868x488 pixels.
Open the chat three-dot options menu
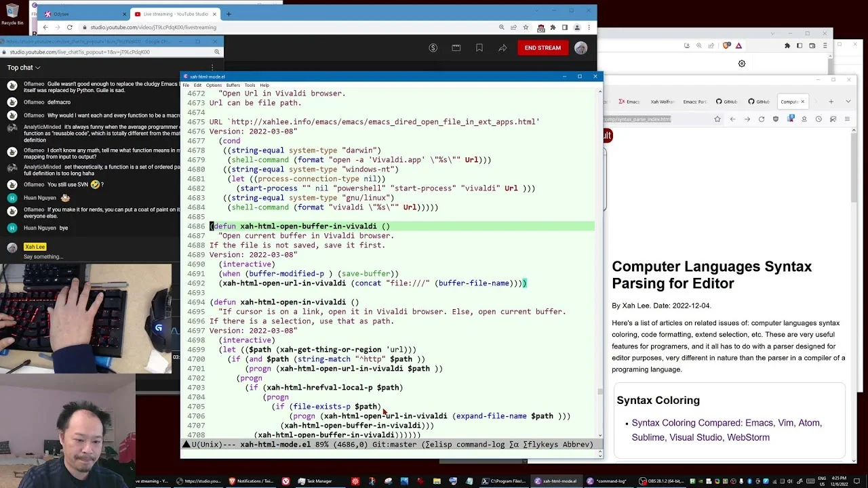[212, 68]
